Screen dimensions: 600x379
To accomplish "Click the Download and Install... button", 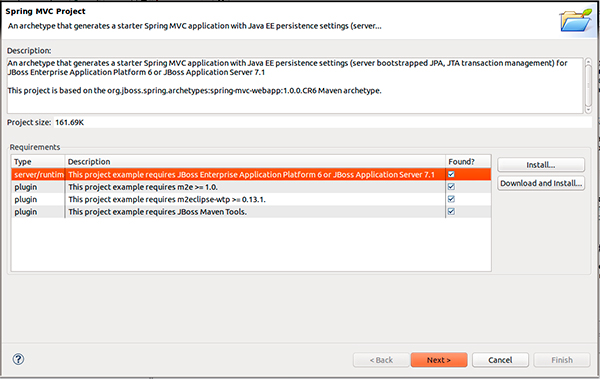I will (x=541, y=183).
